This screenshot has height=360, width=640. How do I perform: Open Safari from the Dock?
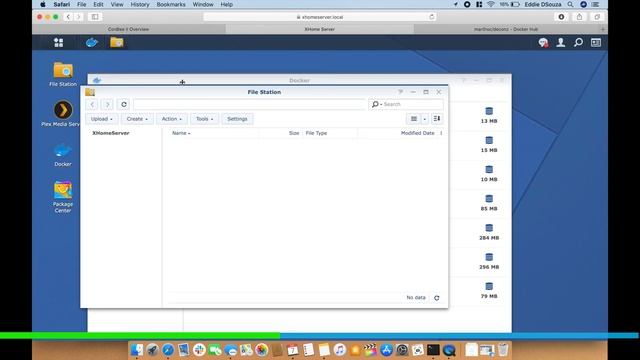tap(168, 350)
